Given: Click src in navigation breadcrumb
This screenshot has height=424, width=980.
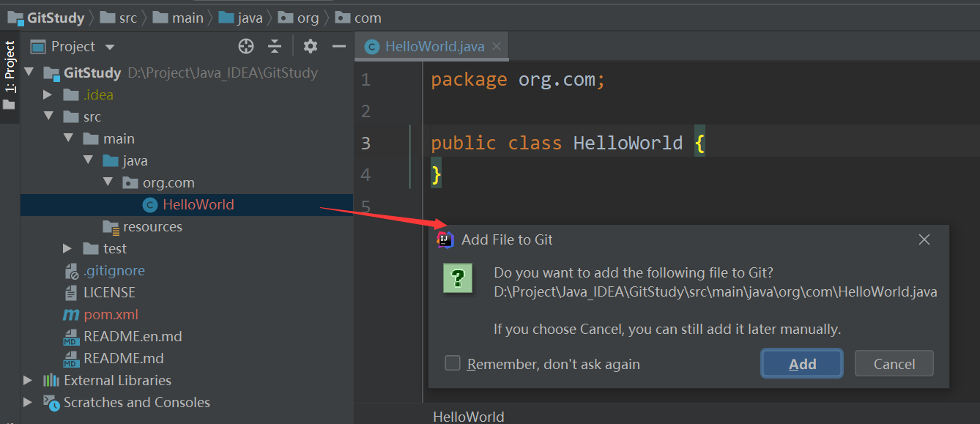Looking at the screenshot, I should click(128, 18).
